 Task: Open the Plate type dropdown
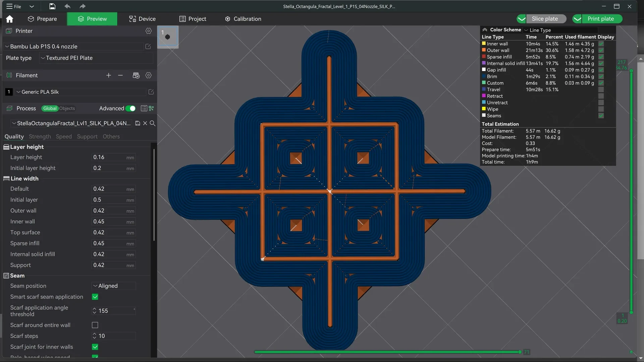click(96, 58)
